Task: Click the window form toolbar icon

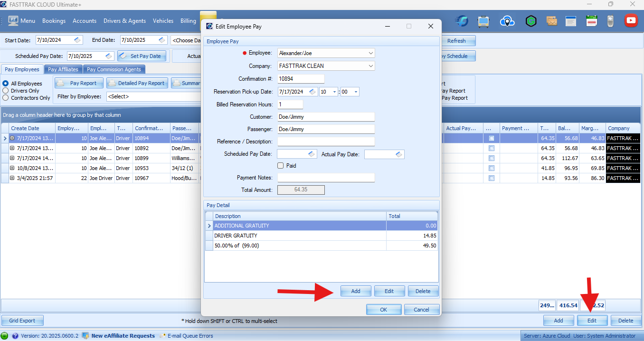Action: (x=570, y=20)
